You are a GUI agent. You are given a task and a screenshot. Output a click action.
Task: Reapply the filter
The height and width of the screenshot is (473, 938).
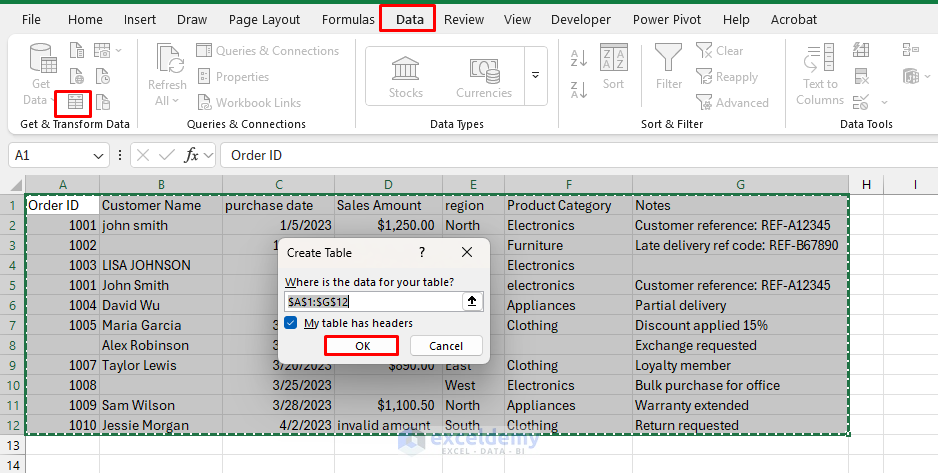coord(727,77)
